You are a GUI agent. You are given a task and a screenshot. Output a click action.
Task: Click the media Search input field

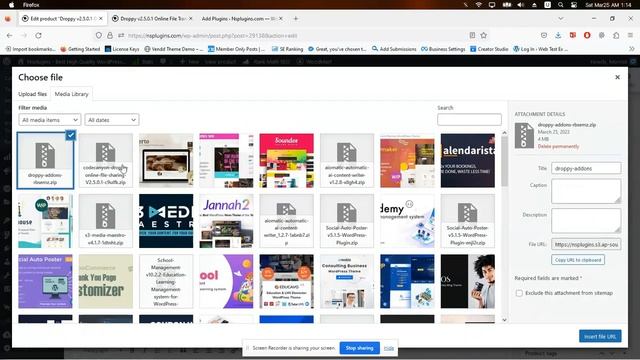[x=469, y=119]
